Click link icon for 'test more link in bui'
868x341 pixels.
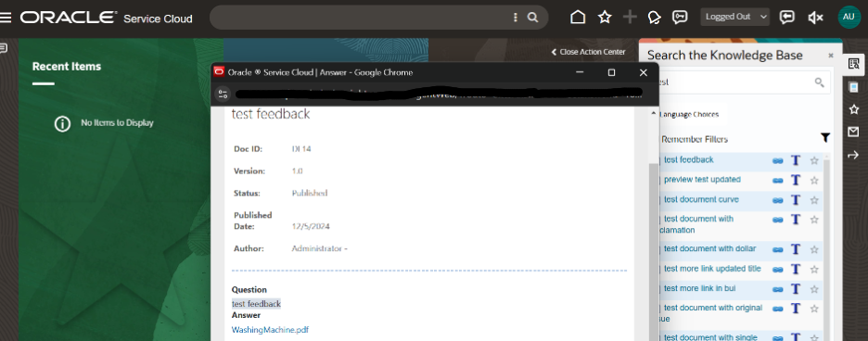tap(778, 289)
